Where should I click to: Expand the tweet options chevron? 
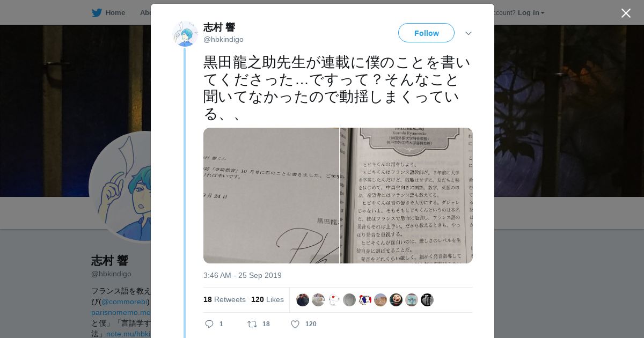tap(469, 33)
